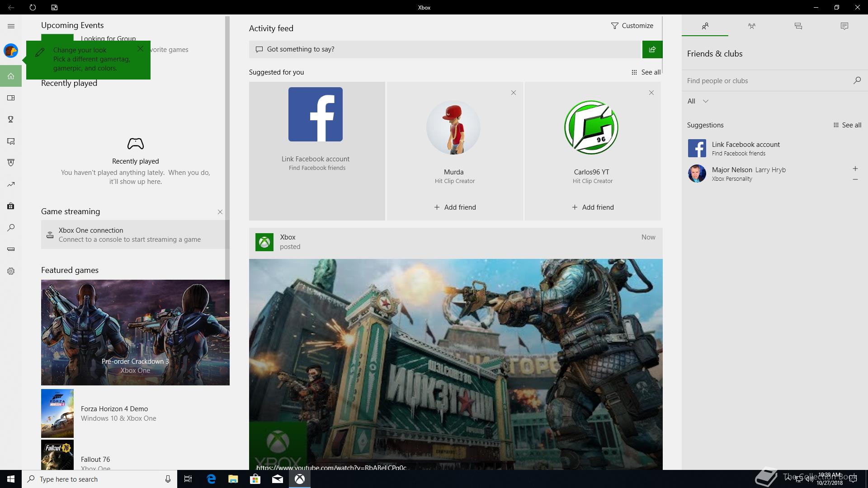Open Settings gear in sidebar
Screen dimensions: 868x488
(11, 271)
